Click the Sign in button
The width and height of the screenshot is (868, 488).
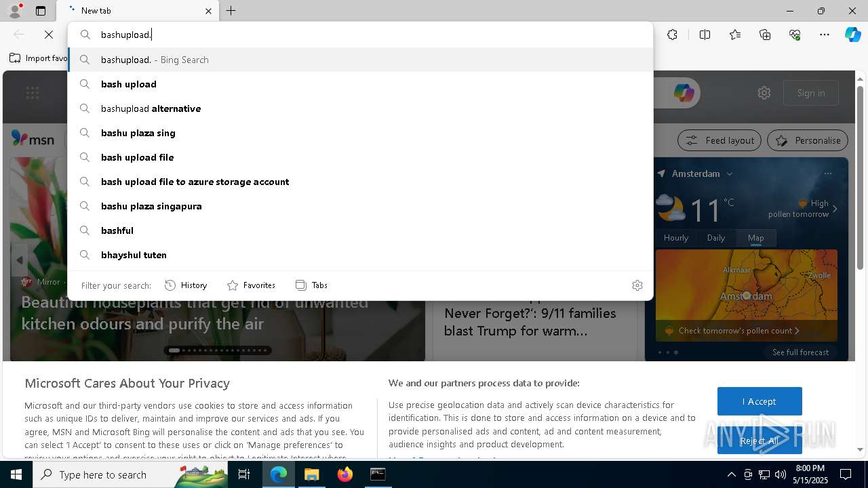pyautogui.click(x=811, y=93)
